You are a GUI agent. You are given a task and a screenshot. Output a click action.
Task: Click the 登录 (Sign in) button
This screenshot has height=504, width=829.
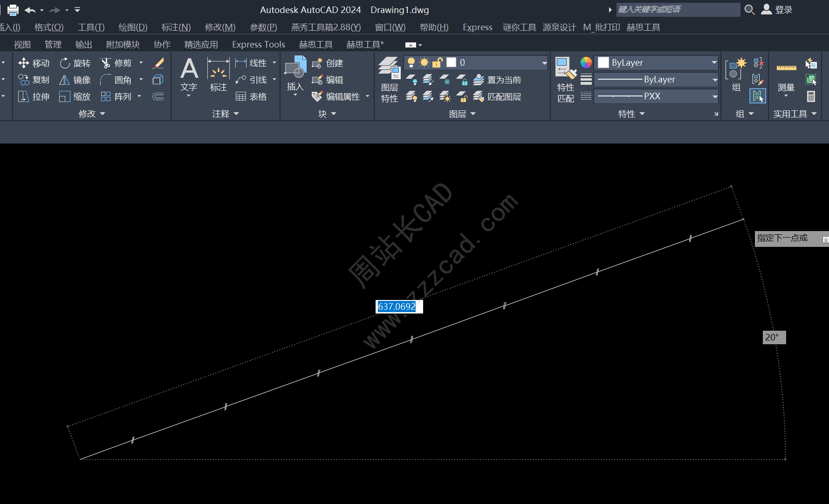[x=777, y=10]
